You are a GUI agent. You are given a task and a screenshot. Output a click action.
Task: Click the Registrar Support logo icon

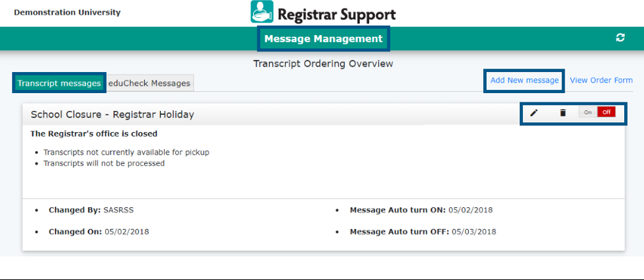point(262,13)
